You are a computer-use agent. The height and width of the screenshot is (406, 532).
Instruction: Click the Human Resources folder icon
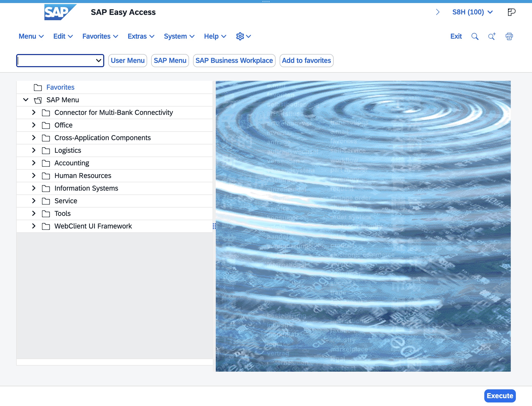point(46,176)
